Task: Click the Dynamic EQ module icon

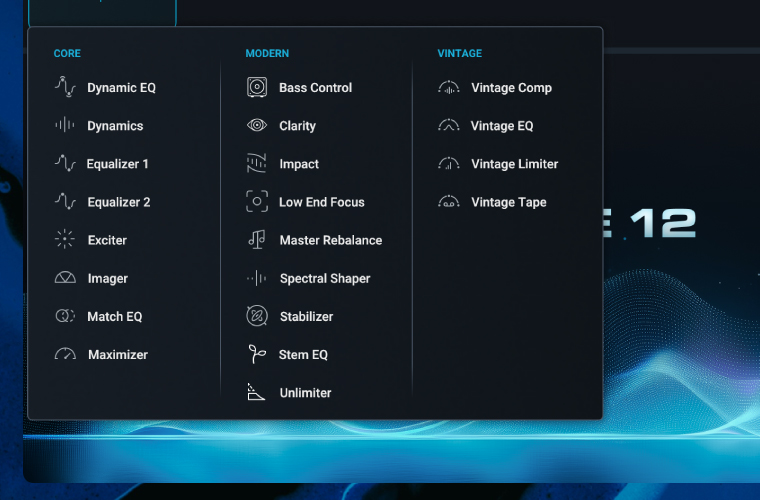Action: [x=65, y=88]
